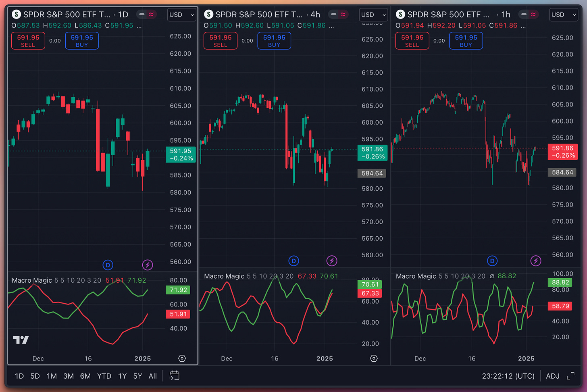The image size is (587, 392).
Task: Select the 1Y date range
Action: [123, 376]
